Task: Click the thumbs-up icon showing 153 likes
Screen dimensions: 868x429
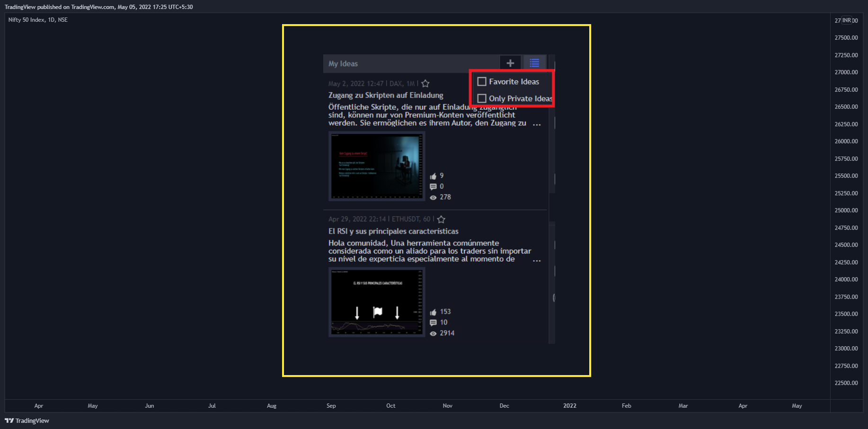Action: click(433, 312)
